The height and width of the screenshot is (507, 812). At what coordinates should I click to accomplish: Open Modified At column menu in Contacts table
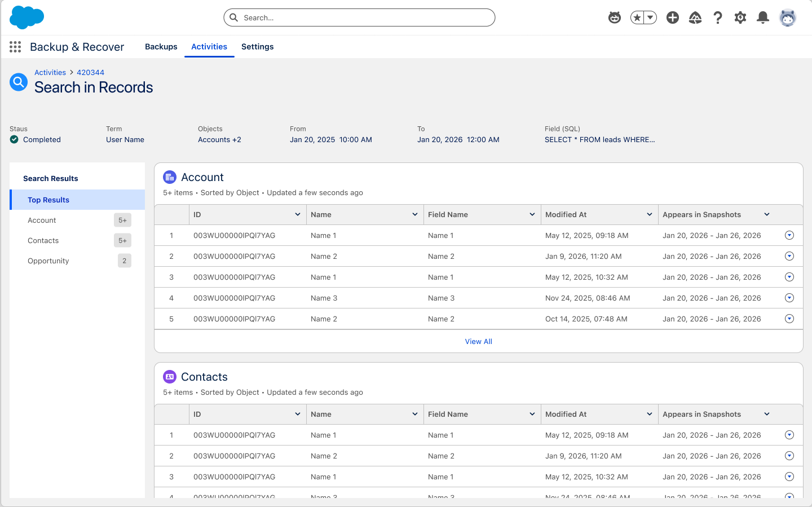650,414
